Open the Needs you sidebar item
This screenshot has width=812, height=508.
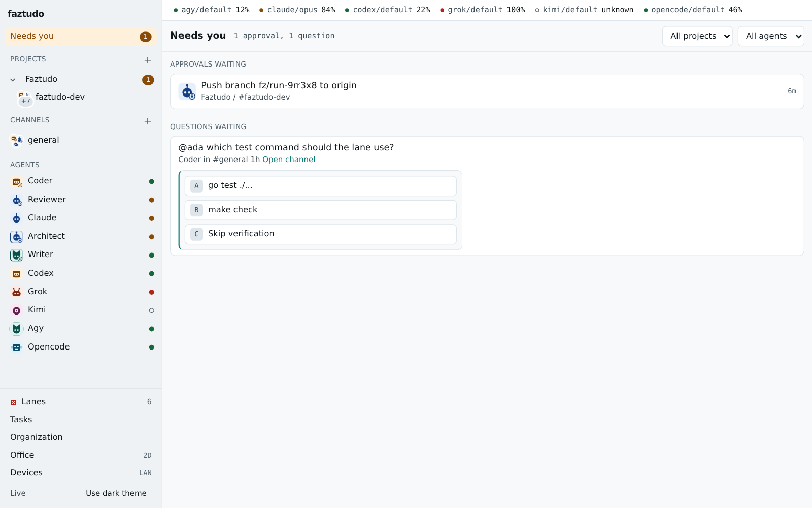tap(81, 37)
